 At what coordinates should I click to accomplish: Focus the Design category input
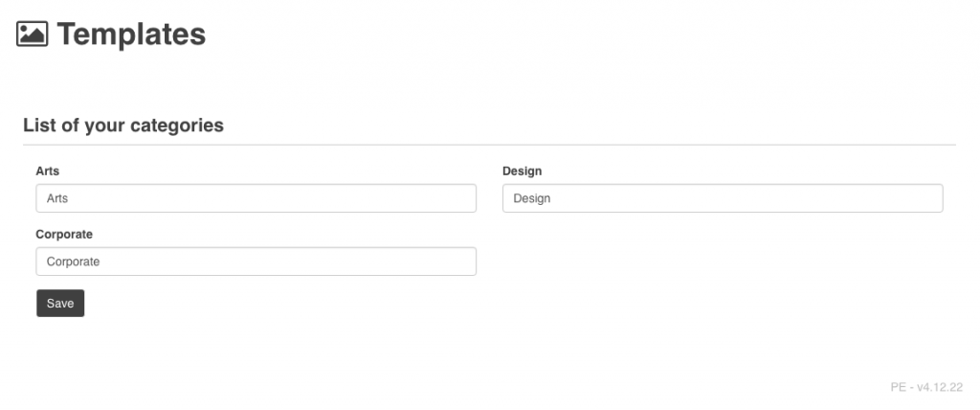click(x=723, y=198)
